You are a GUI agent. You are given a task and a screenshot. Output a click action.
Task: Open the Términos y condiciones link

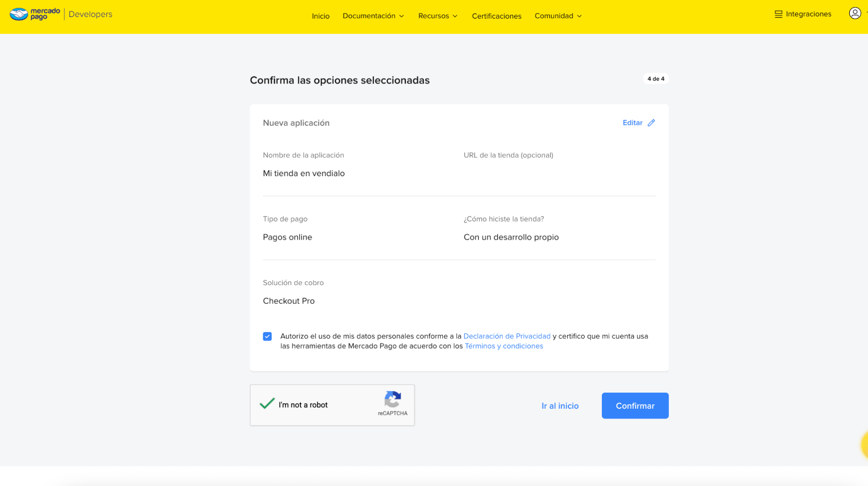click(504, 346)
